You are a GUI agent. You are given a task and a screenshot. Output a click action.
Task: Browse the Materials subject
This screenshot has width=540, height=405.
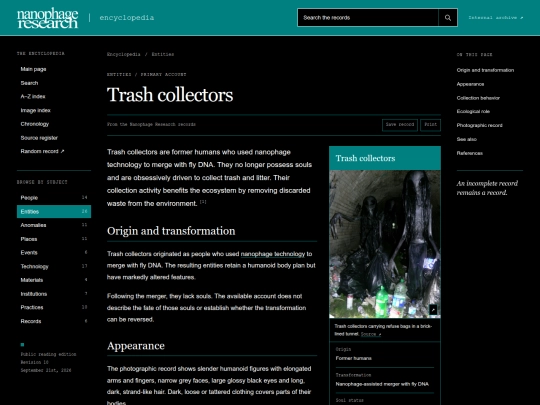[54, 280]
